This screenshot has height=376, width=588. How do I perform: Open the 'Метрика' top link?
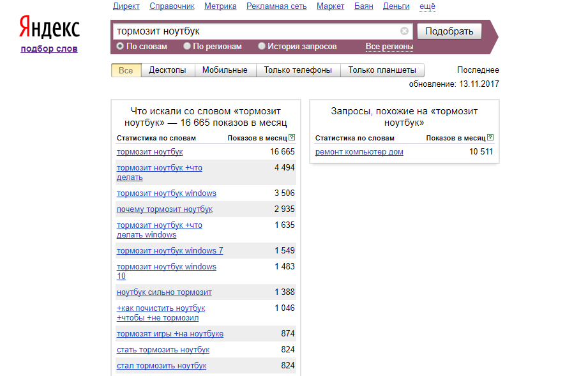[x=220, y=6]
